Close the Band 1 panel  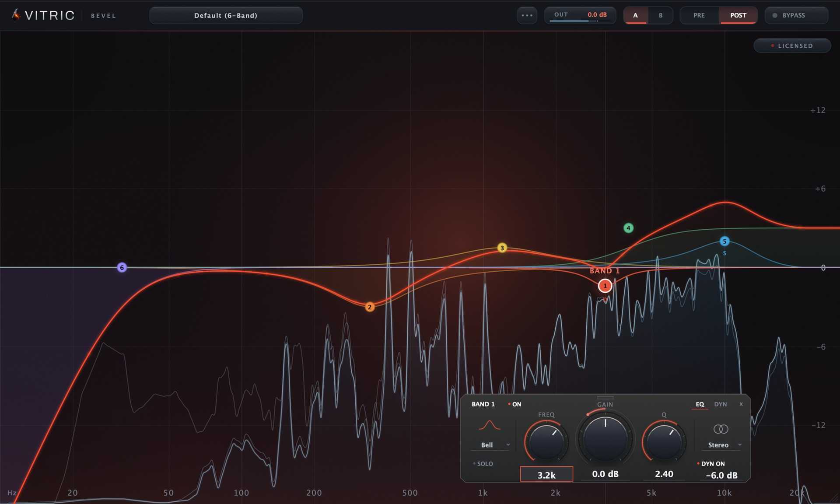741,404
